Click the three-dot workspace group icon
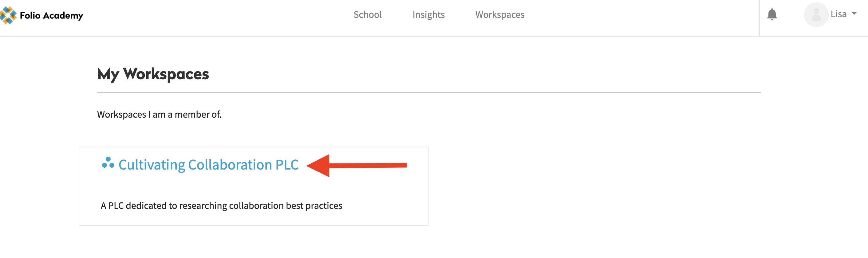The height and width of the screenshot is (258, 868). pos(108,163)
